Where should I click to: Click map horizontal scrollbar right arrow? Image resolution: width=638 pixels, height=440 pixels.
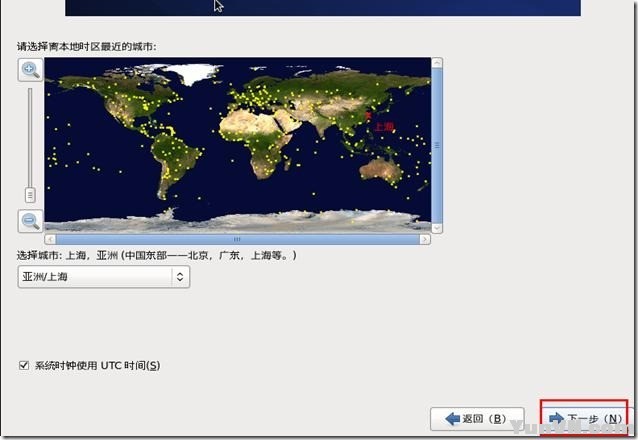pos(425,239)
